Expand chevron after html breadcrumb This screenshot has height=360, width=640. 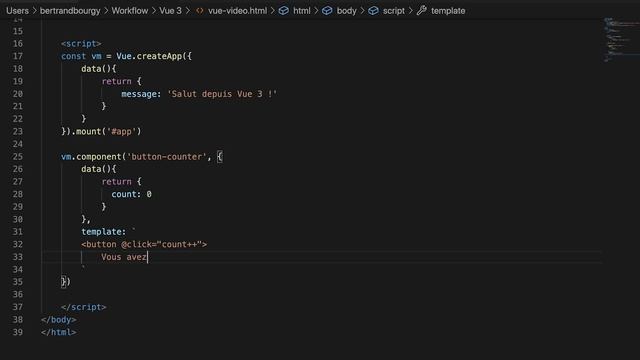[316, 11]
